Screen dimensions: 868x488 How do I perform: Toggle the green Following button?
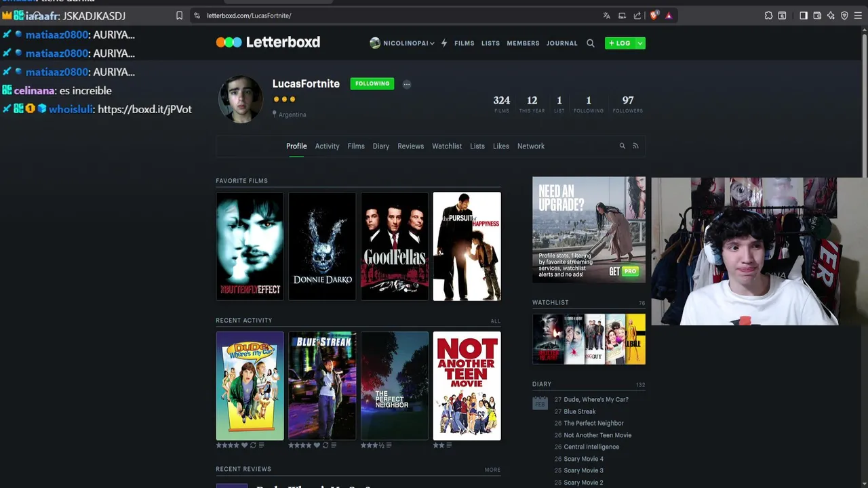[x=372, y=84]
